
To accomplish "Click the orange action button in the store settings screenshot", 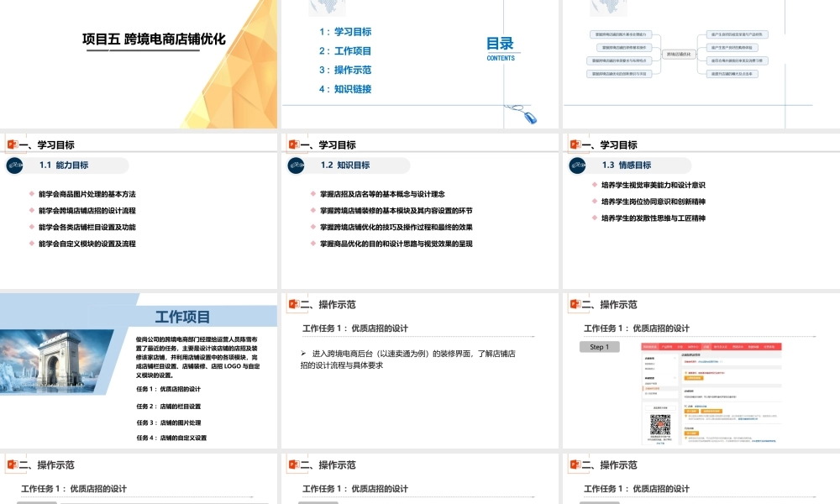I will [x=696, y=377].
